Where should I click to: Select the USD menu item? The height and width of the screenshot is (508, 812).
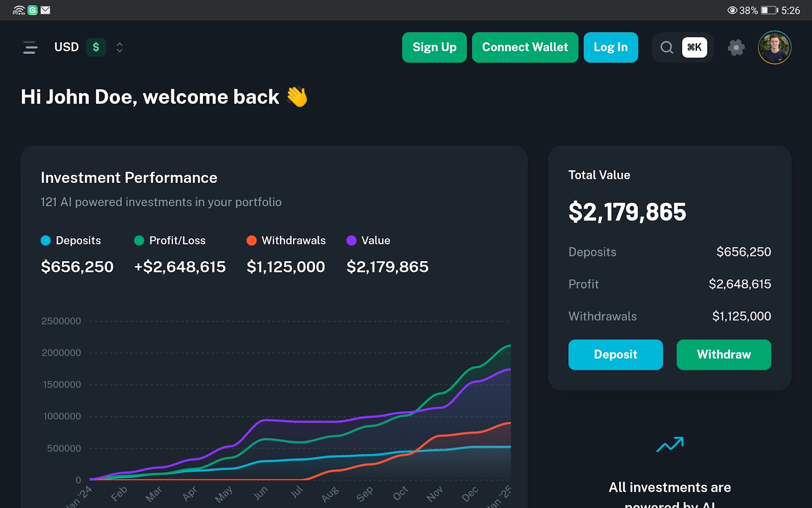pyautogui.click(x=66, y=47)
